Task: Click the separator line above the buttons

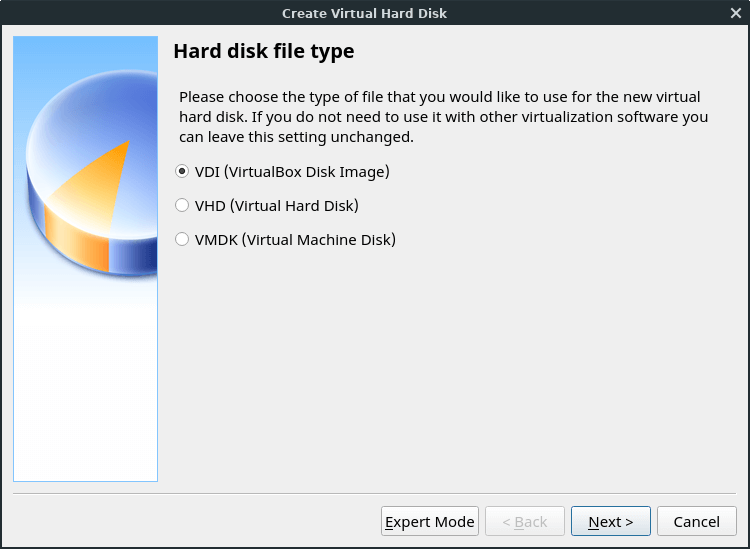Action: pyautogui.click(x=375, y=493)
